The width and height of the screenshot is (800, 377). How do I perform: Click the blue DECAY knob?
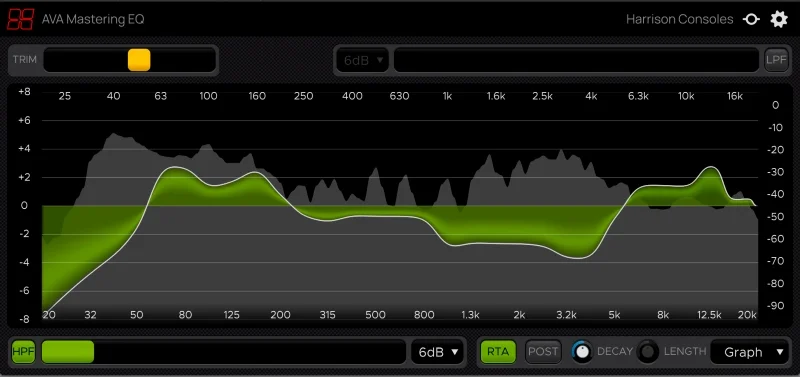[x=582, y=351]
